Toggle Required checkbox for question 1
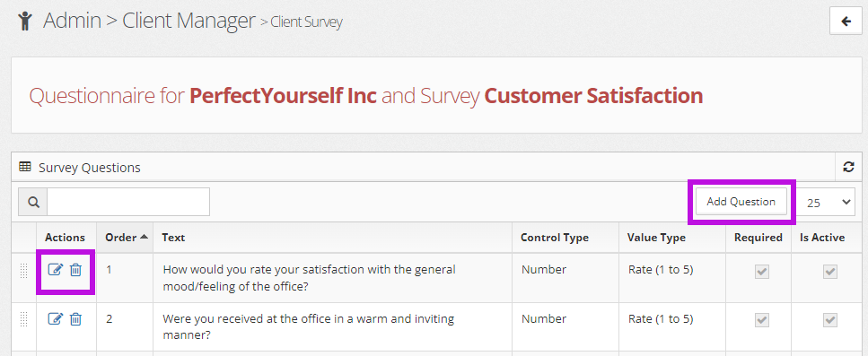868x356 pixels. point(762,272)
